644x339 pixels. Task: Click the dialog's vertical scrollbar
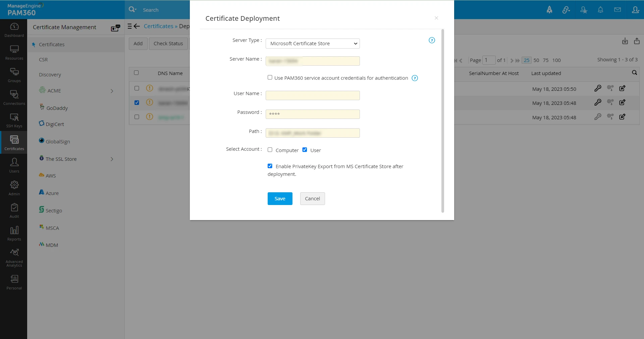443,121
